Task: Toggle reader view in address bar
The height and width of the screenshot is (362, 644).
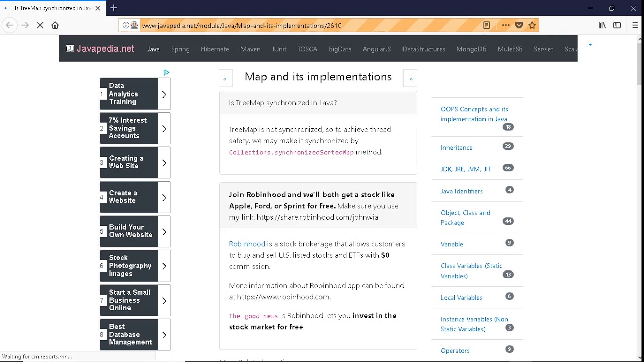Action: click(487, 25)
